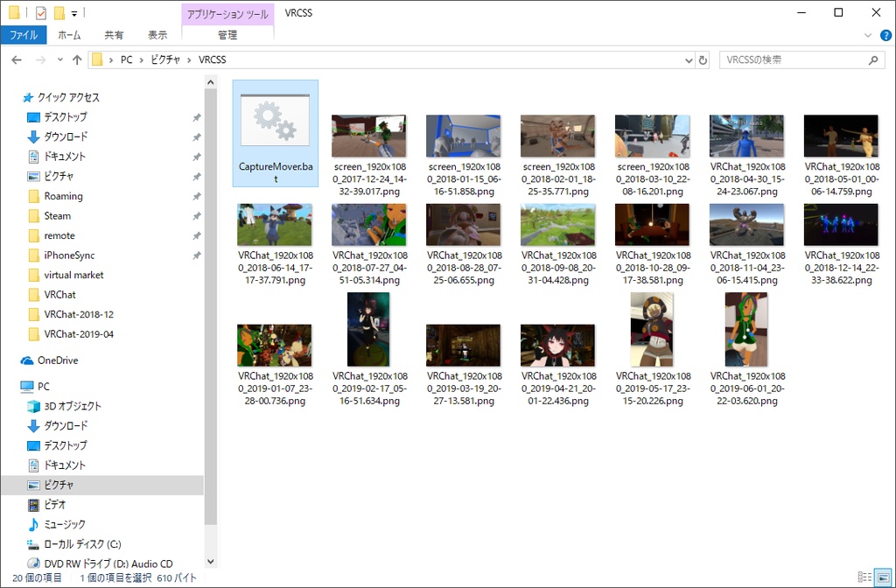Open the VRChat-2019-04 folder

[78, 334]
